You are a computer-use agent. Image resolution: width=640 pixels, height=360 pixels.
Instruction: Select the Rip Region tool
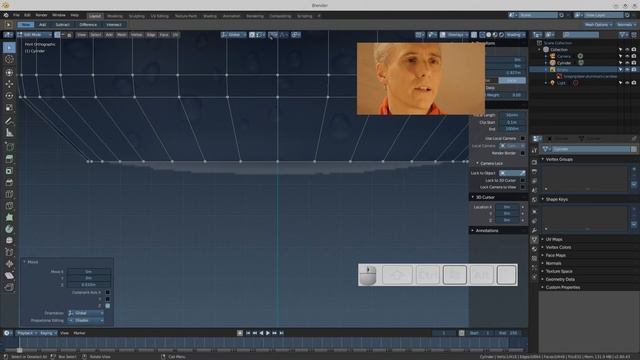click(x=9, y=287)
